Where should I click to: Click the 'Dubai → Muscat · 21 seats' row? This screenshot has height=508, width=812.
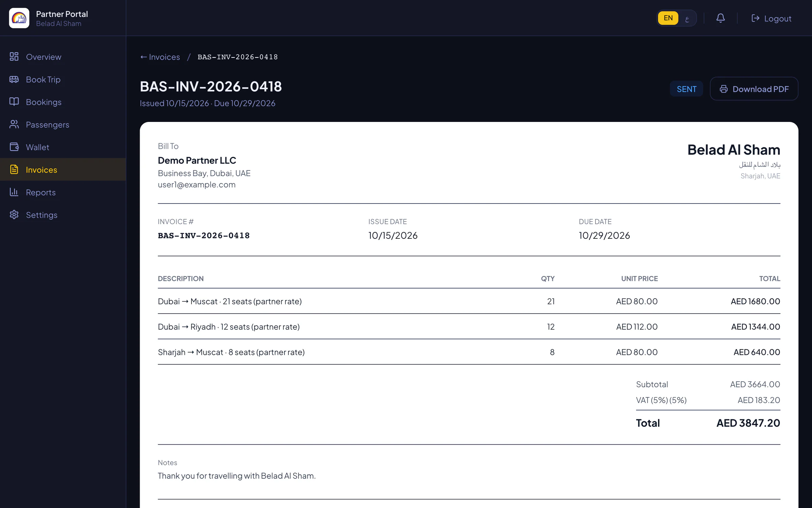pyautogui.click(x=469, y=301)
